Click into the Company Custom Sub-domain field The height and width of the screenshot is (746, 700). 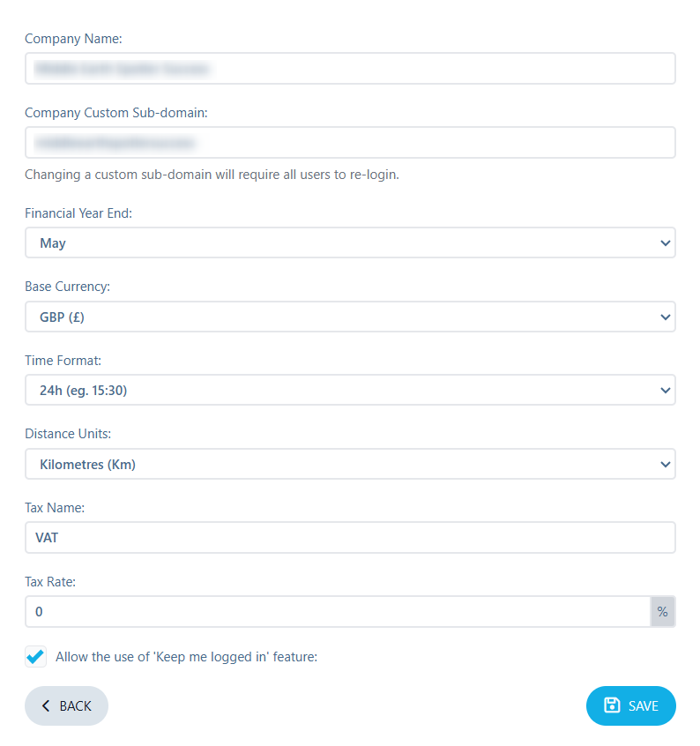[350, 142]
